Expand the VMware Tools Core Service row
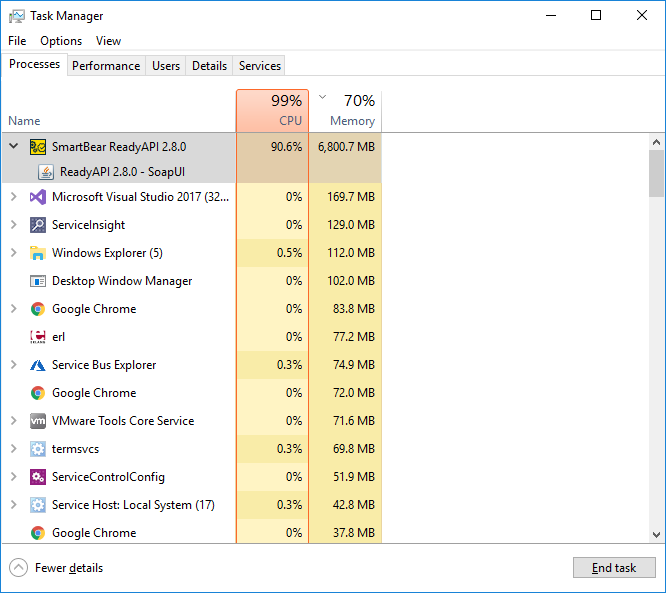This screenshot has height=593, width=666. coord(14,421)
